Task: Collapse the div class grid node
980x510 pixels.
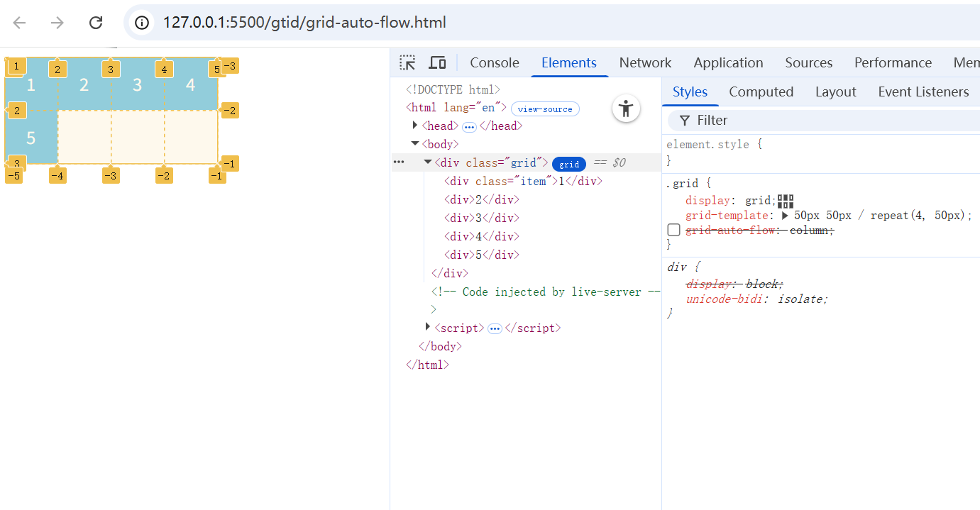Action: click(x=428, y=162)
